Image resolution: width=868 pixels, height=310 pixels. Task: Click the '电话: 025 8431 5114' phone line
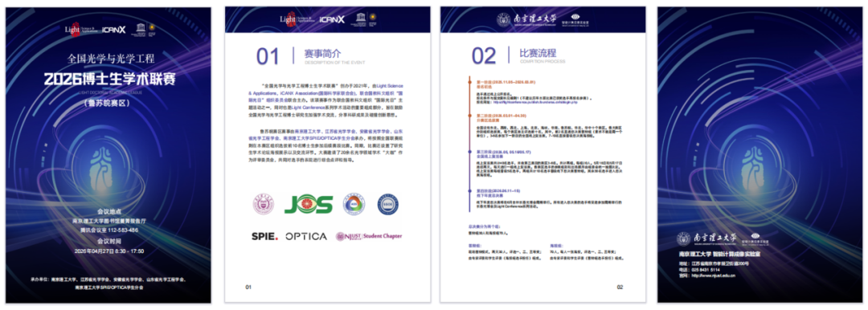point(700,270)
